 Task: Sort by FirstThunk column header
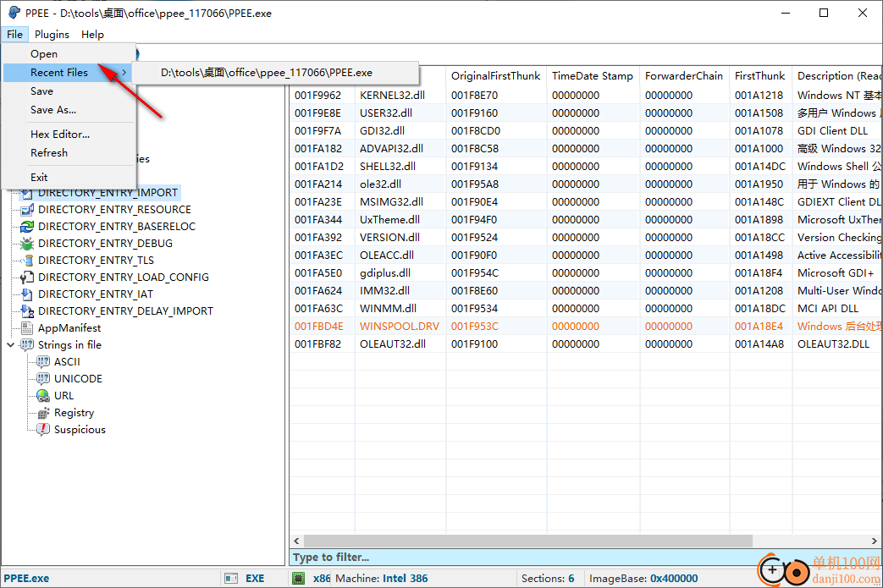[761, 76]
